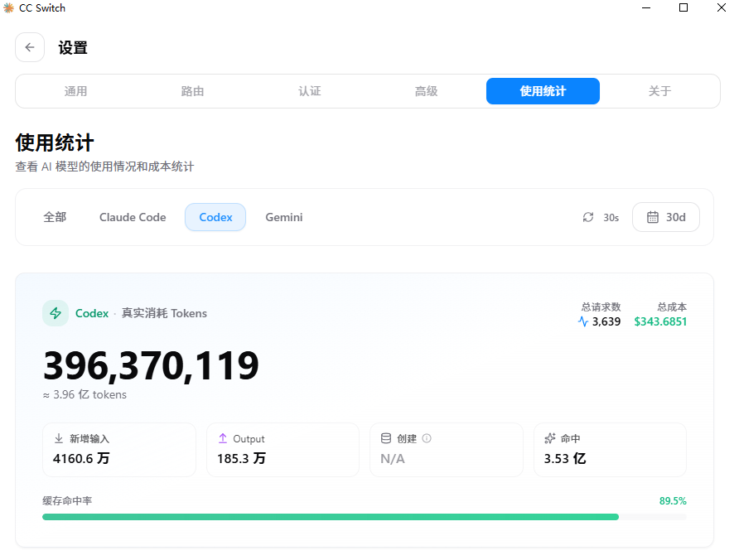
Task: Select the 高级 tab
Action: pos(427,91)
